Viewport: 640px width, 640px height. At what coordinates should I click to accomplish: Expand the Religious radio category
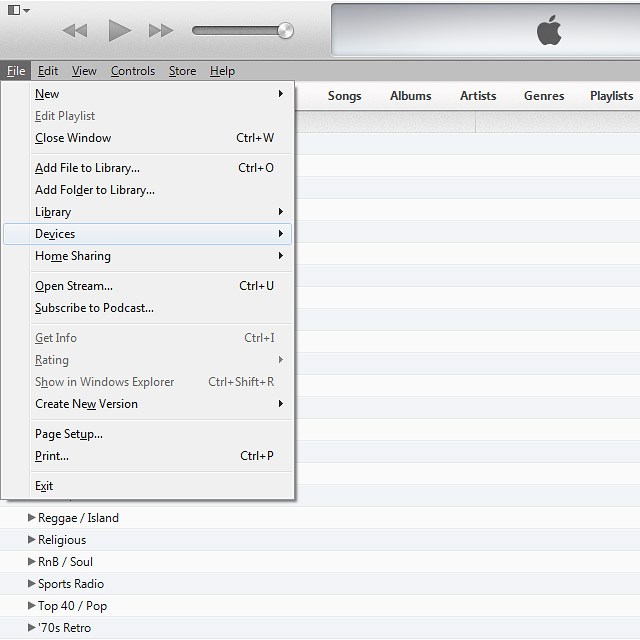pyautogui.click(x=32, y=540)
